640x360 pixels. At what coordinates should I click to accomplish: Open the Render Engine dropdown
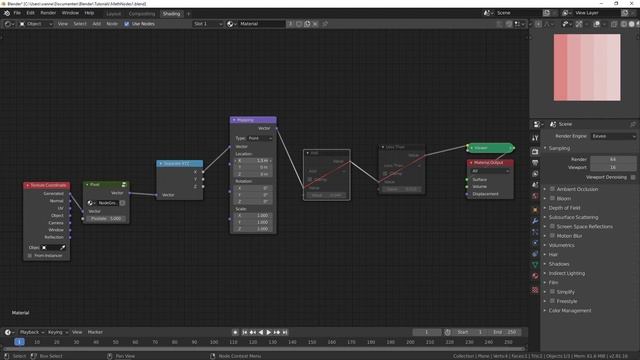click(x=614, y=136)
